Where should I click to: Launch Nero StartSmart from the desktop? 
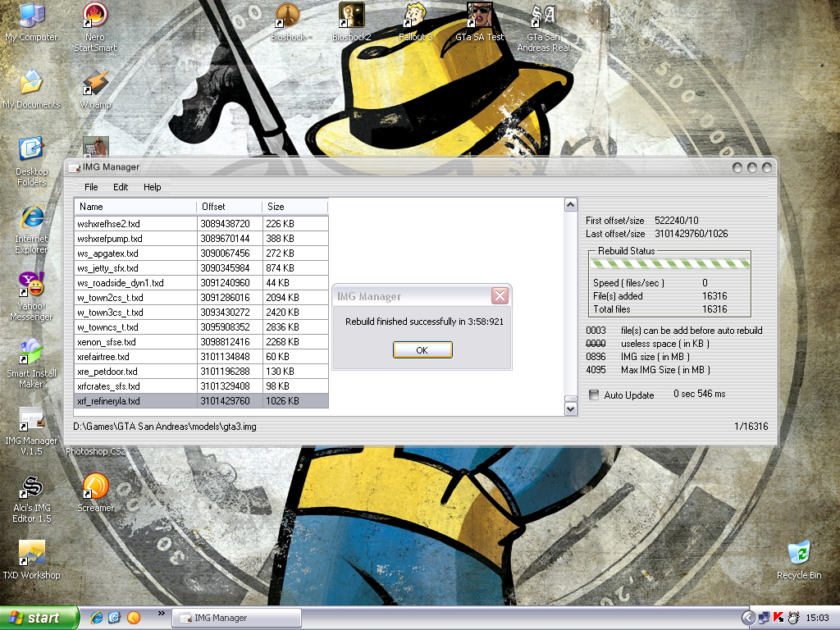95,16
